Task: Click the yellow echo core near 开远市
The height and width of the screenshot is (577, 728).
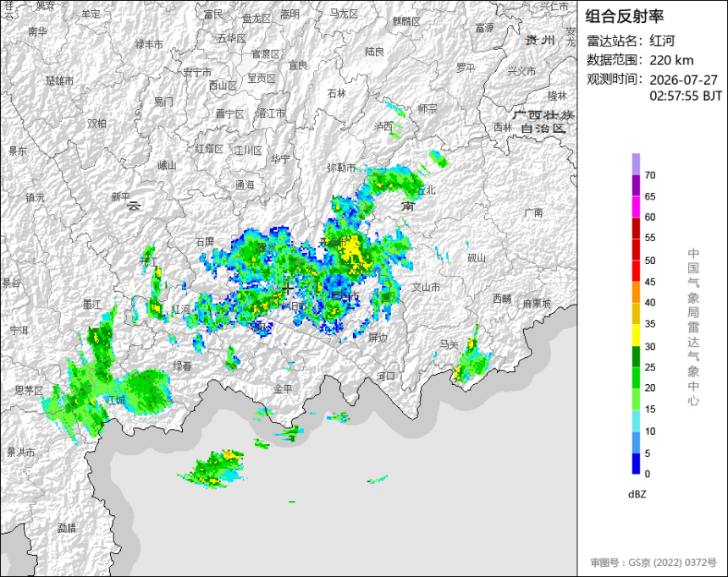Action: point(353,250)
